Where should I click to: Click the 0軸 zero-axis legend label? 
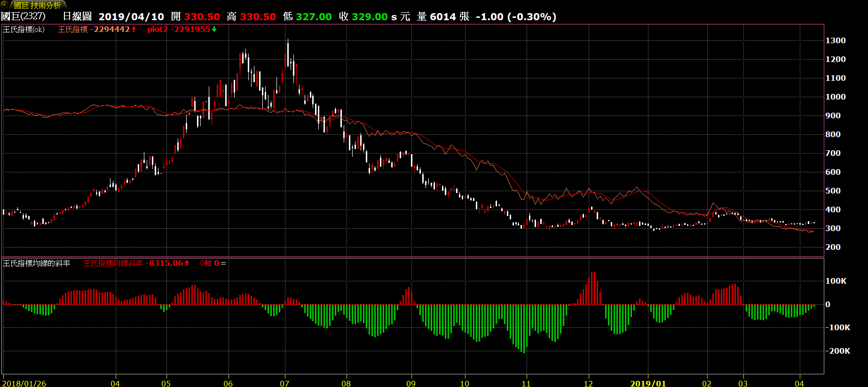click(206, 263)
